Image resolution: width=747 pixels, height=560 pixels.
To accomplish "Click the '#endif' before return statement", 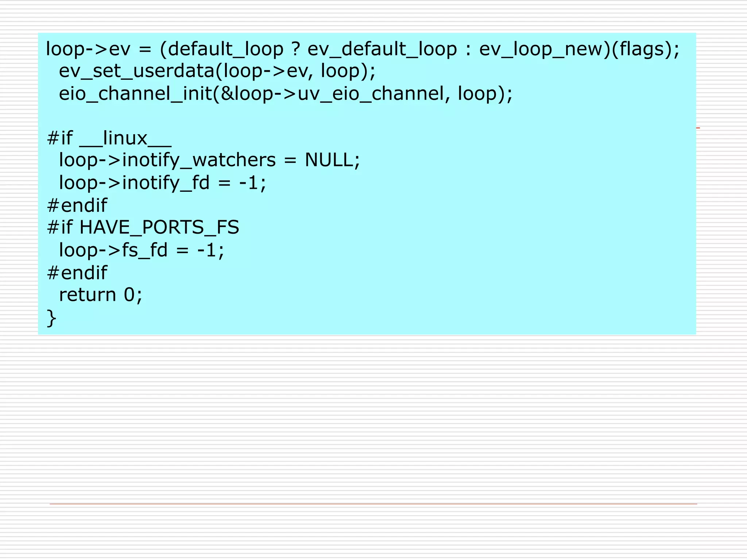I will tap(77, 273).
